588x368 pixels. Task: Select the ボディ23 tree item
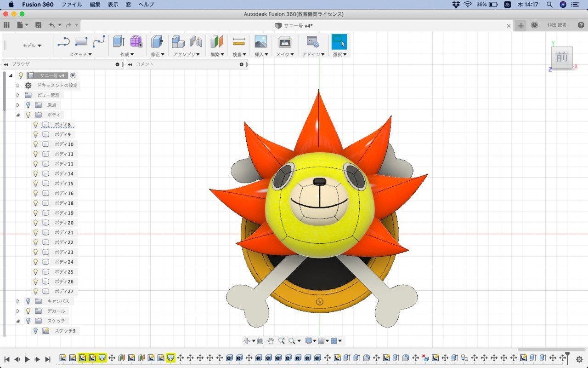click(x=64, y=252)
